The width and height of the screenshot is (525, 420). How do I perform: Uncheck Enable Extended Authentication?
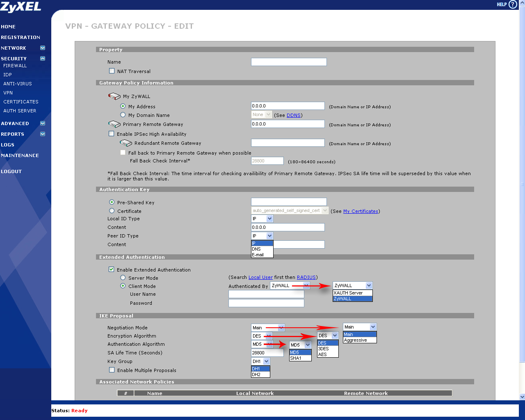[x=111, y=269]
